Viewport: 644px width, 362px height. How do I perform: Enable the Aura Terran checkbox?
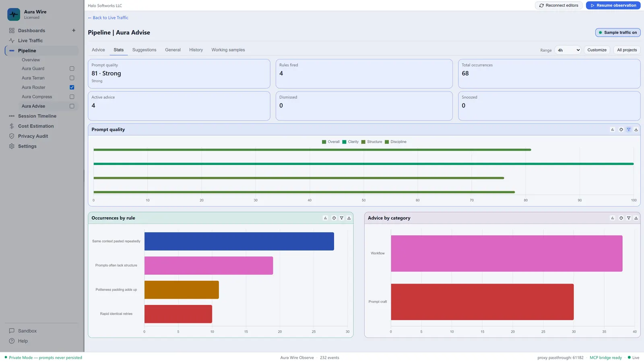72,78
